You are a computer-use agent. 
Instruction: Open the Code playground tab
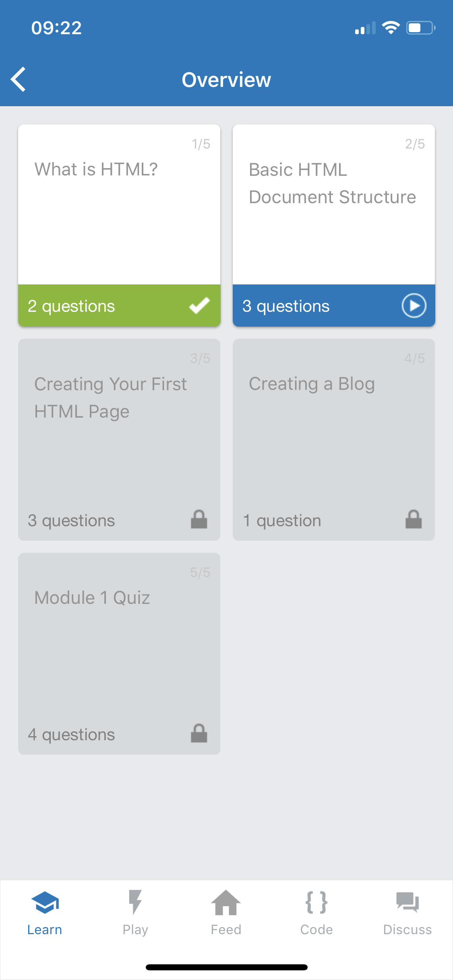pyautogui.click(x=316, y=913)
